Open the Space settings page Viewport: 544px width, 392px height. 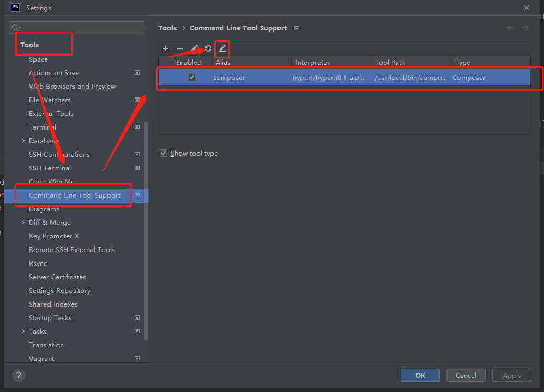point(38,59)
